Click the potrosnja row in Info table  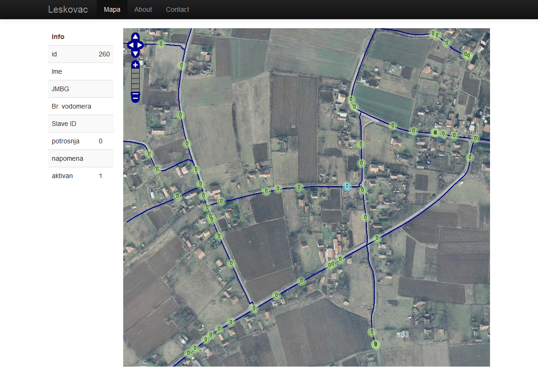[81, 141]
